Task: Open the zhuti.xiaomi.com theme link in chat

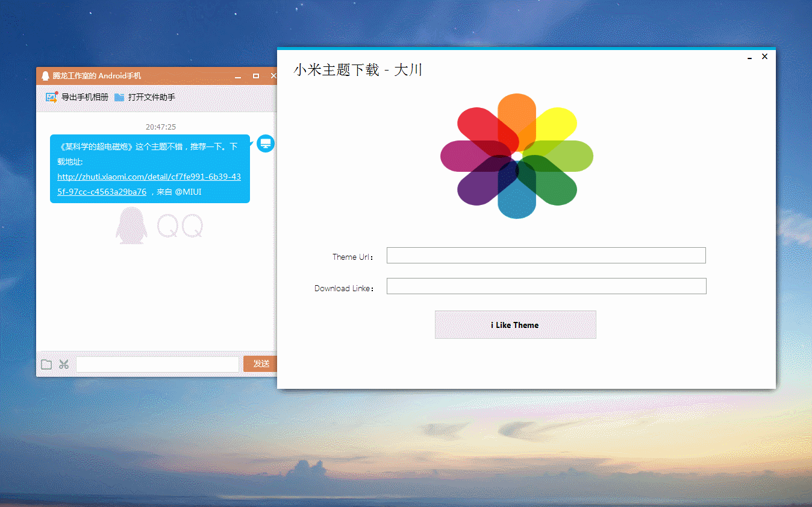Action: pos(149,184)
